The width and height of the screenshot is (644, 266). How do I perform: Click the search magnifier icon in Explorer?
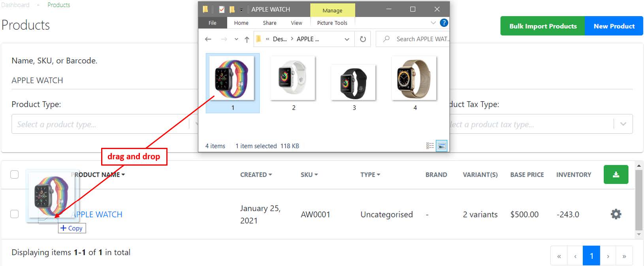tap(386, 39)
